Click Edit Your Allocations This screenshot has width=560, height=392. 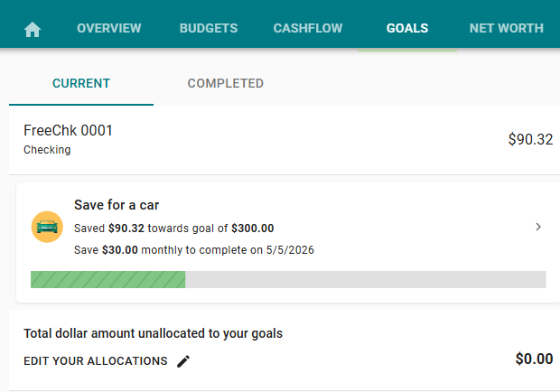[x=96, y=361]
